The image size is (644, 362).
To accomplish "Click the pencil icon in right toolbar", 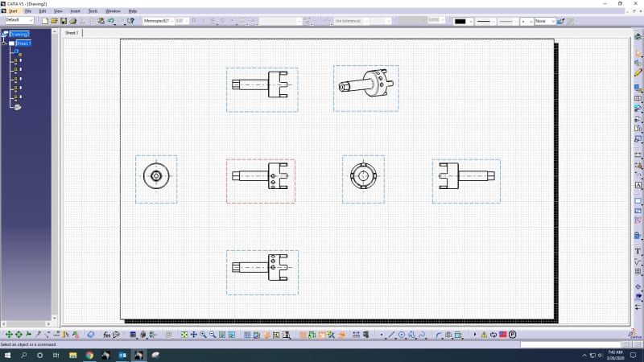I will [638, 72].
